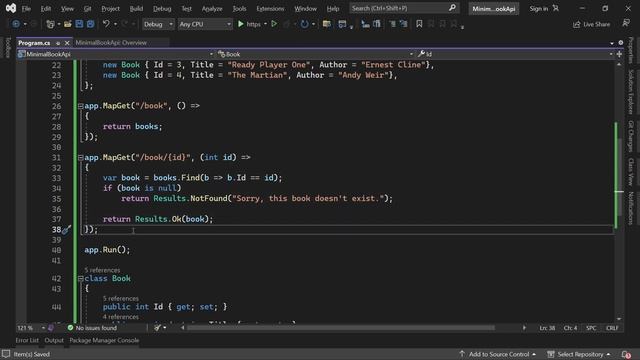Click the split editor plus icon
The height and width of the screenshot is (360, 640).
pos(619,54)
